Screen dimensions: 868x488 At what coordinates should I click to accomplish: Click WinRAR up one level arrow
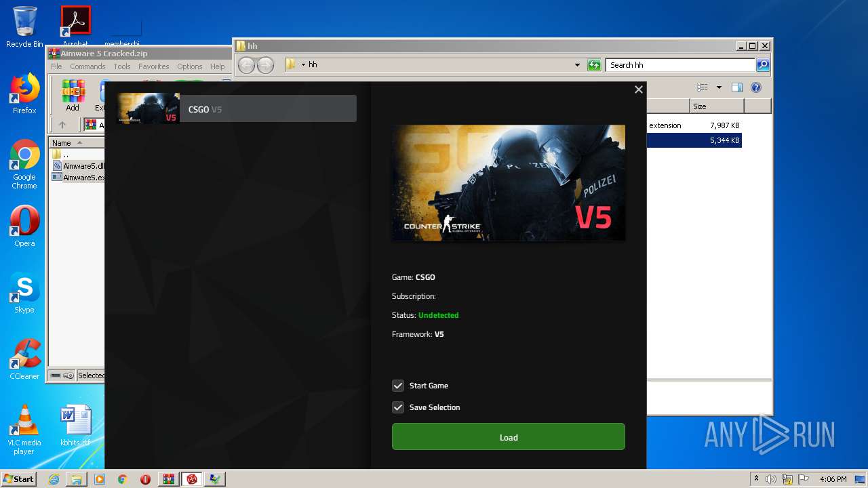point(62,125)
